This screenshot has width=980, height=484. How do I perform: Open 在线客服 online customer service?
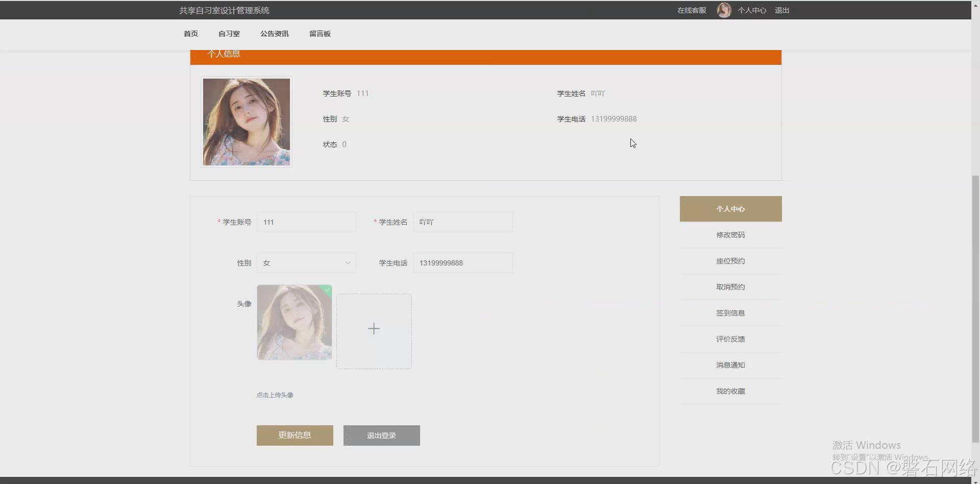point(691,10)
